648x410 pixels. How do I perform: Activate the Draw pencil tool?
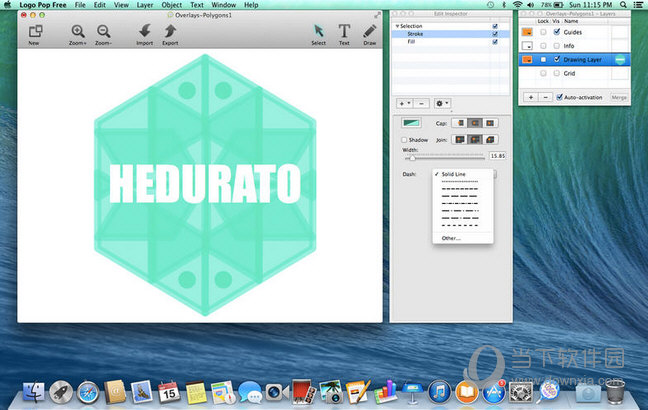coord(369,31)
